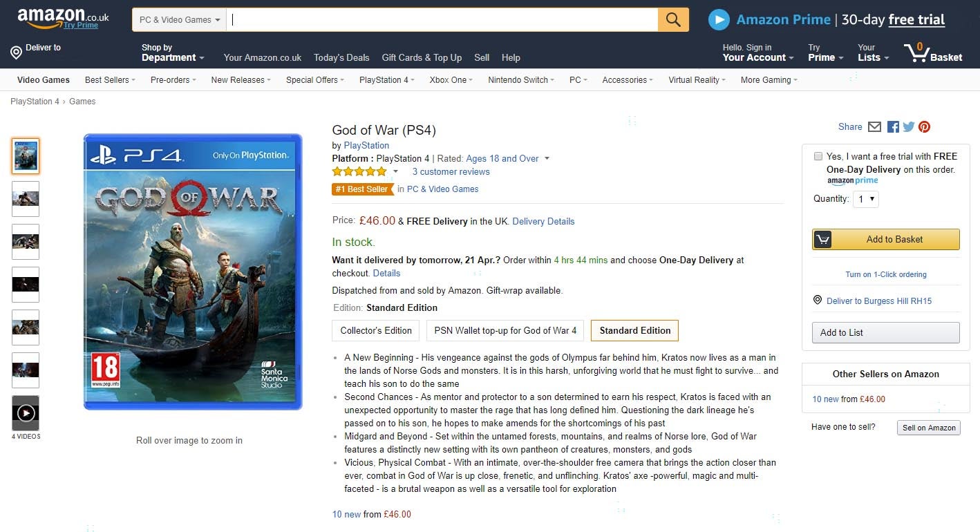Tick the free trial One-Day Delivery checkbox
The width and height of the screenshot is (980, 532).
(818, 156)
